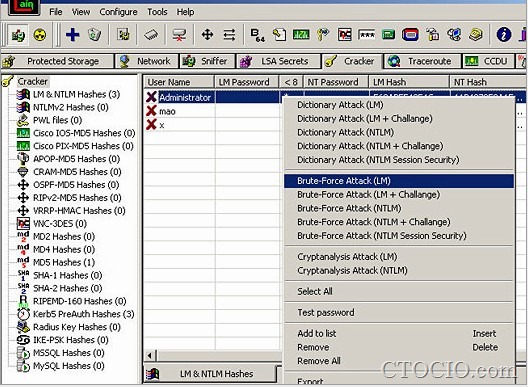
Task: Choose Brute-Force Attack (LM) menu entry
Action: tap(399, 181)
